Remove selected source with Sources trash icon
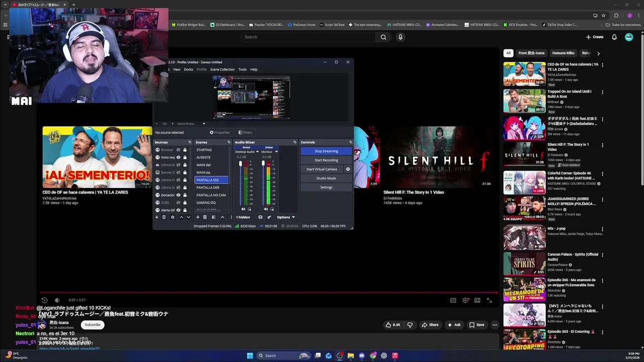Screen dimensions: 644x362 point(164,217)
